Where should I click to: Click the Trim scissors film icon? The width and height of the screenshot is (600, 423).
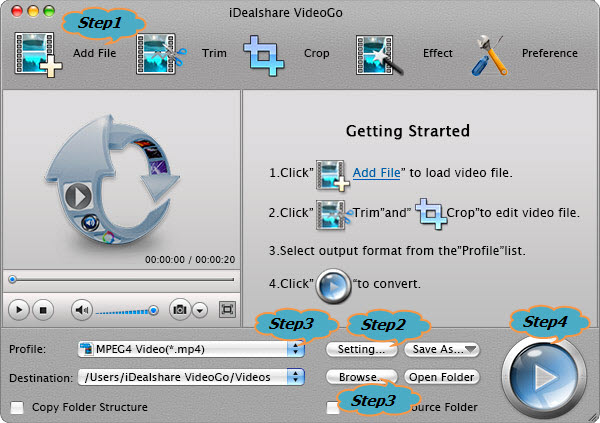(161, 54)
